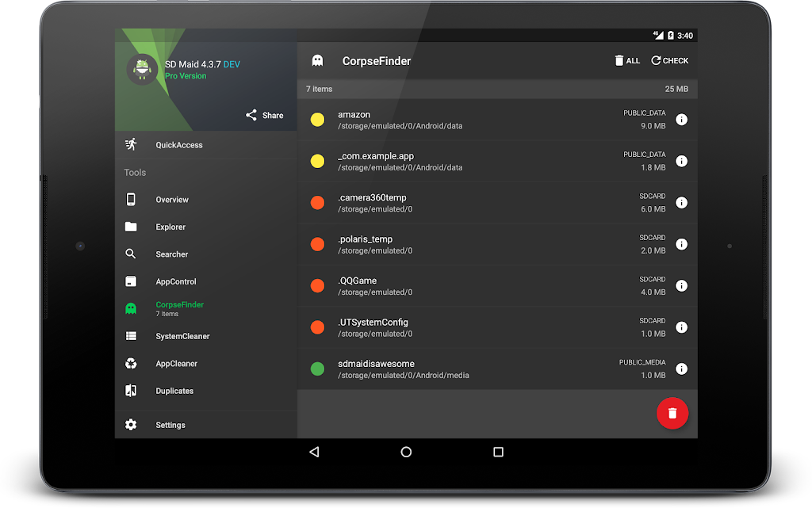Open info icon for sdmaidisawesome entry

[x=681, y=369]
